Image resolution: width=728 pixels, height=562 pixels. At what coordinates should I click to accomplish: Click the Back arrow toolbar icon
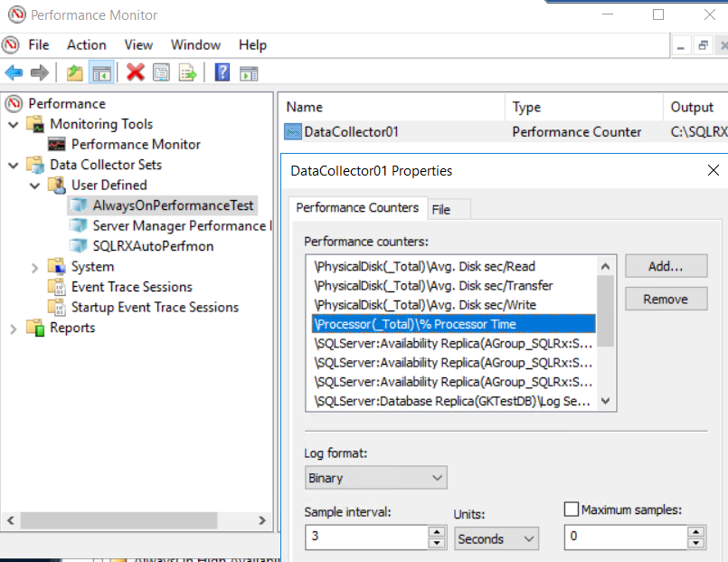(14, 73)
